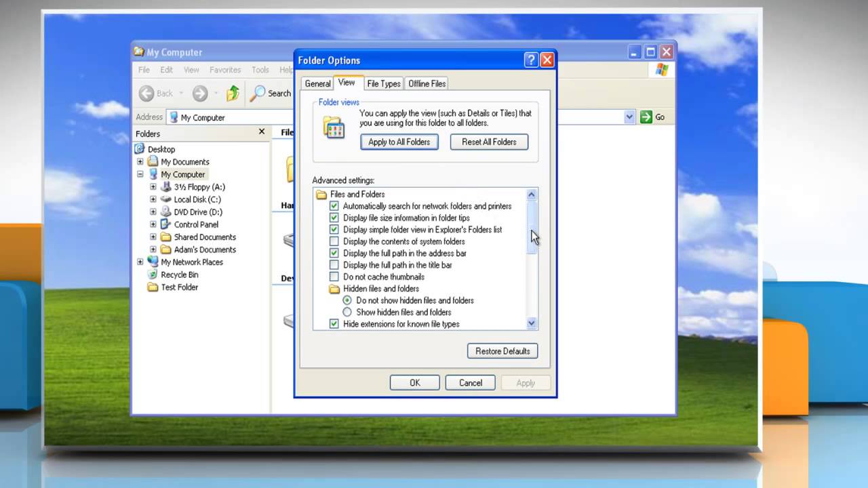Click the Test Folder icon in tree

[x=153, y=287]
